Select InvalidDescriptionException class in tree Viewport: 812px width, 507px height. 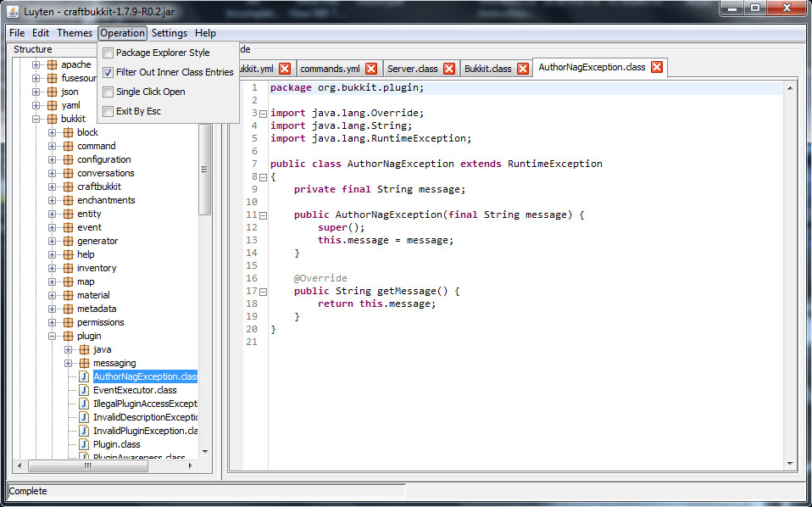point(146,417)
